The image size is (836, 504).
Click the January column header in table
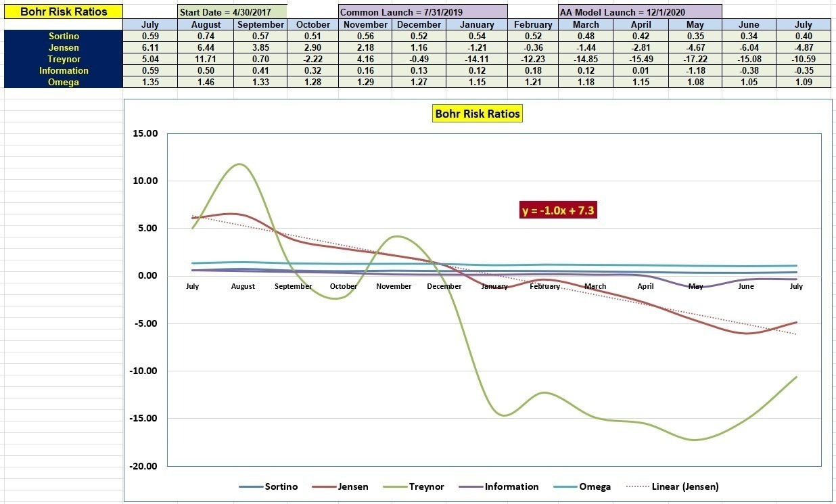point(477,24)
